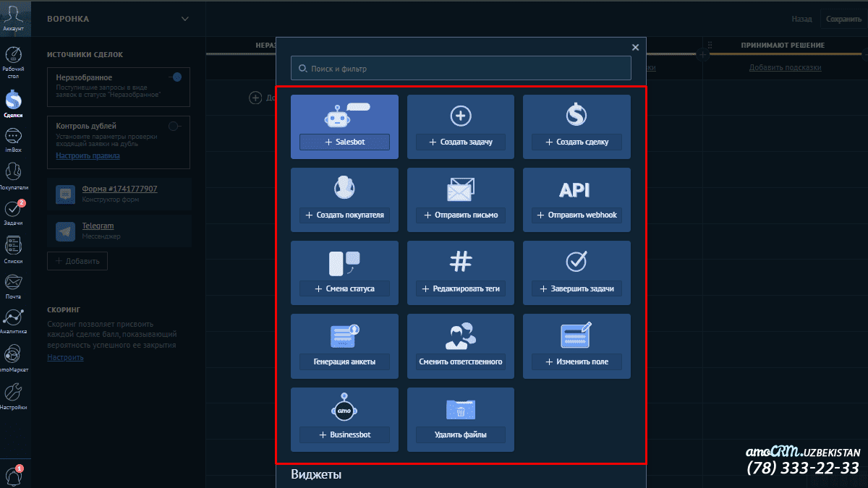Add the Отправить webhook action
The height and width of the screenshot is (488, 868).
click(x=576, y=215)
